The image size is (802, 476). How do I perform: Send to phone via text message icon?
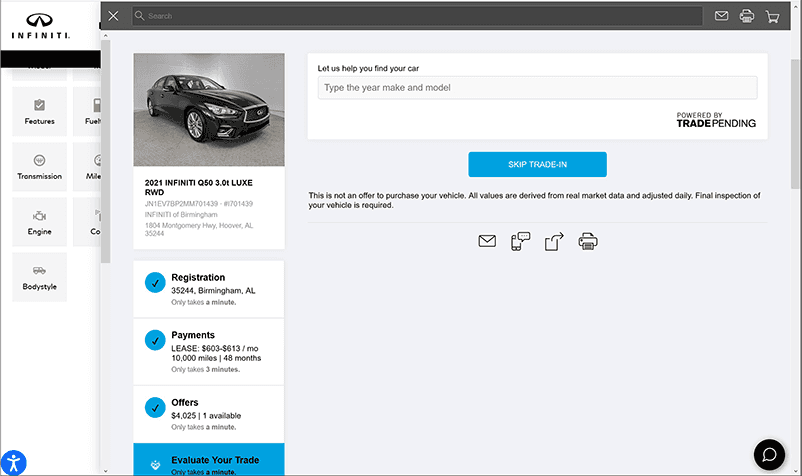(520, 241)
